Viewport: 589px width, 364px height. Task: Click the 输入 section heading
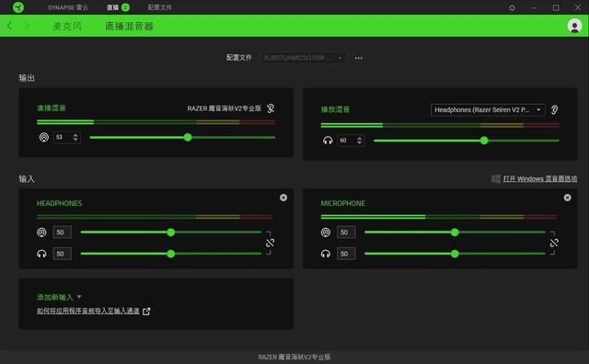[27, 179]
